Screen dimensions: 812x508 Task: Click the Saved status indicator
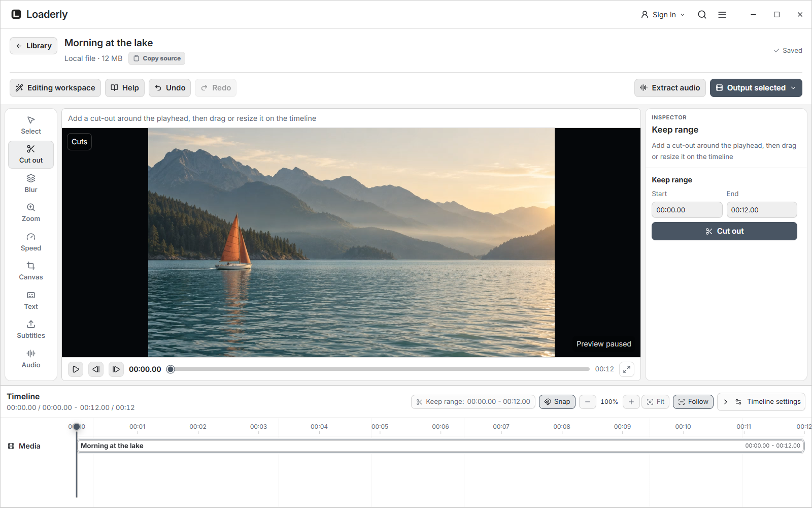tap(788, 51)
